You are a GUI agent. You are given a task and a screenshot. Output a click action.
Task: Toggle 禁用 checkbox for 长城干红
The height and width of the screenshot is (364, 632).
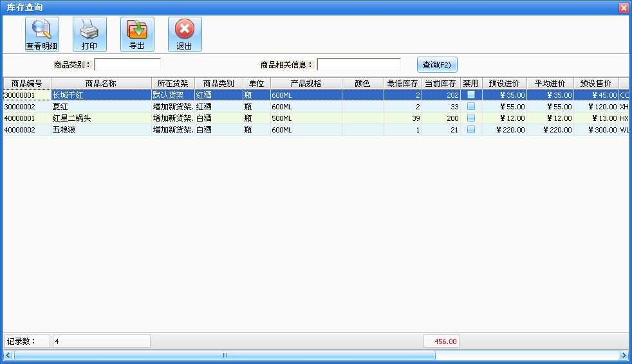click(x=470, y=95)
